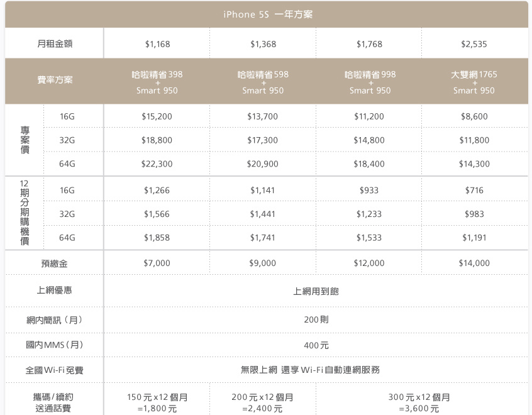Image resolution: width=532 pixels, height=415 pixels.
Task: Click the '上網用到飽' value cell
Action: coord(316,291)
